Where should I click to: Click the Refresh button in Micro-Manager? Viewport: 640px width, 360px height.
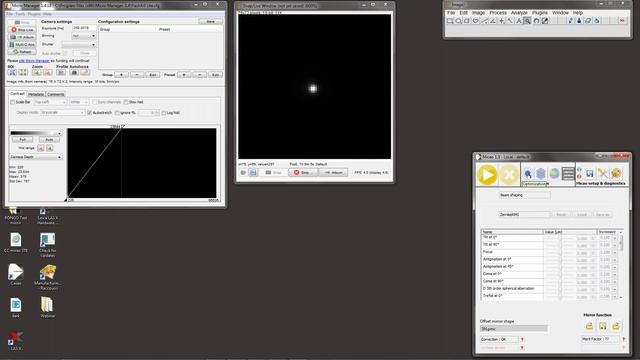tap(22, 52)
